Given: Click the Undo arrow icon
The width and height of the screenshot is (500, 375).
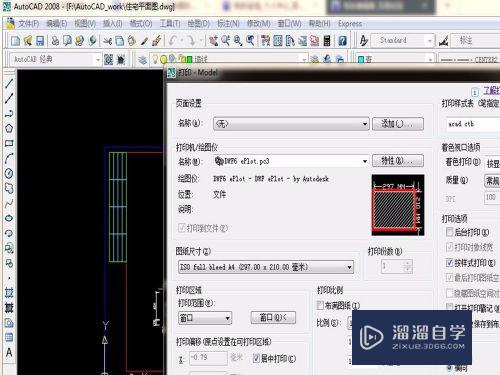Looking at the screenshot, I should pyautogui.click(x=172, y=41).
